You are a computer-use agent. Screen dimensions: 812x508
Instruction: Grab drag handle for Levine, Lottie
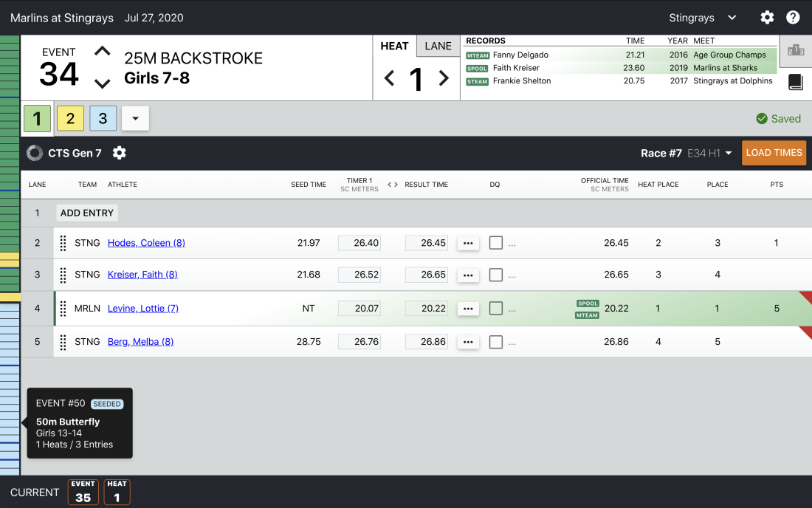(63, 309)
